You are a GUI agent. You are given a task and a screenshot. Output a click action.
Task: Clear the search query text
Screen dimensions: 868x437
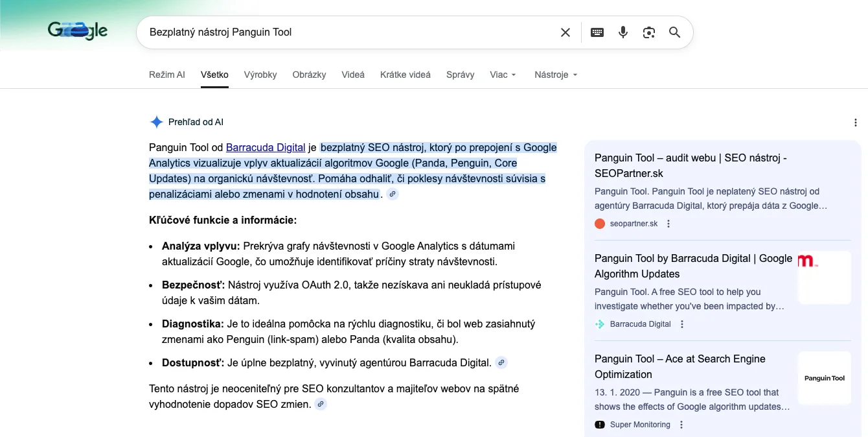[x=565, y=32]
